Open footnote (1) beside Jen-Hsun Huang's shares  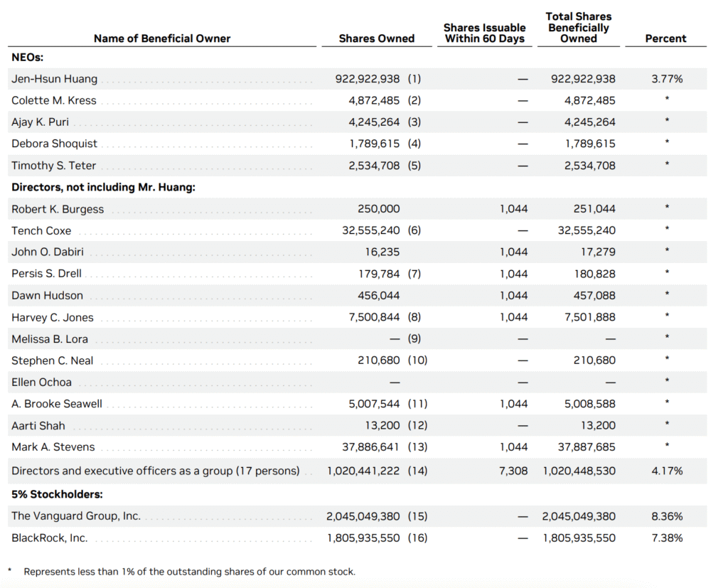414,79
